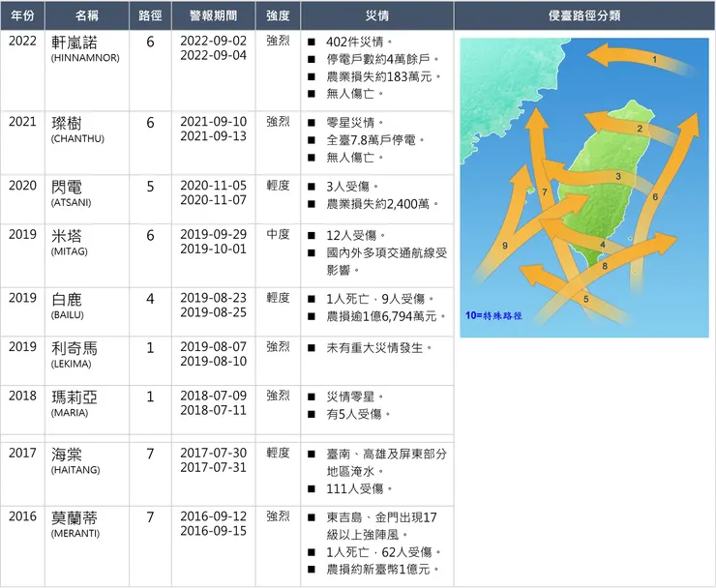Click 農損約新臺幣1億元 line
The width and height of the screenshot is (716, 588).
pyautogui.click(x=382, y=570)
